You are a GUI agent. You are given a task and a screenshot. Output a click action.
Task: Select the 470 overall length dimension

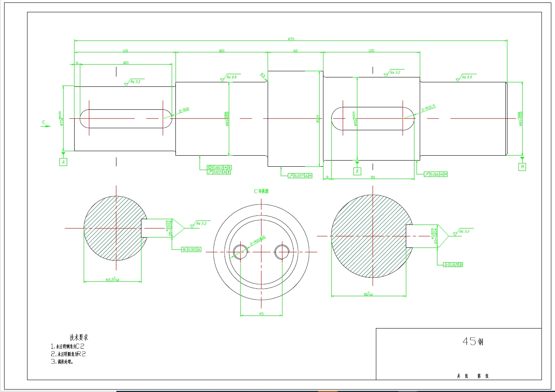click(291, 39)
